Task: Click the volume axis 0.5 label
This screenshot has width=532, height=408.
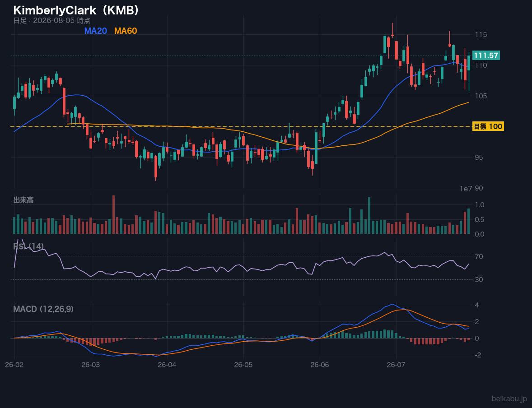Action: tap(480, 219)
